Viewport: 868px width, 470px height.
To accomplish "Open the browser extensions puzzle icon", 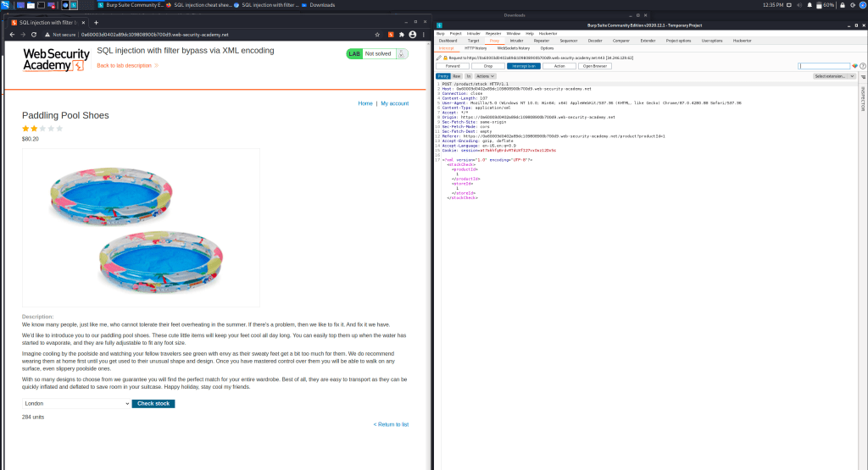I will 401,35.
